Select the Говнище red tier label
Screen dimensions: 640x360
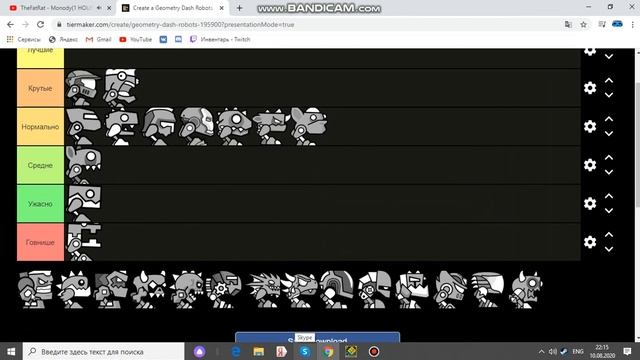(40, 242)
